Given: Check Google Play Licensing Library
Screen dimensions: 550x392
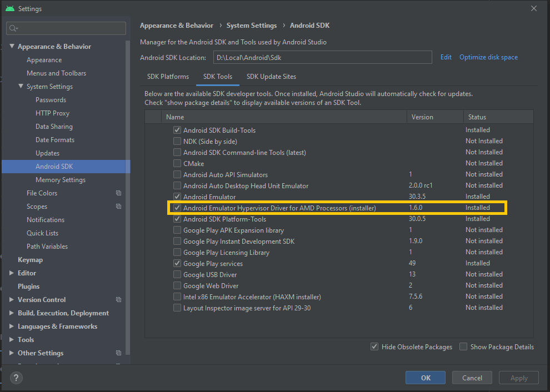Looking at the screenshot, I should click(177, 253).
